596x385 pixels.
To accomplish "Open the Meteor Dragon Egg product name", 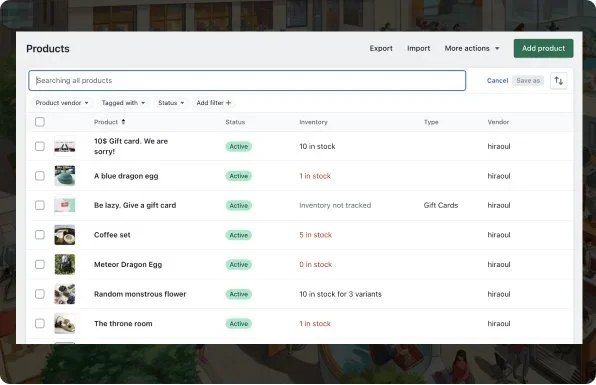I will (x=128, y=264).
